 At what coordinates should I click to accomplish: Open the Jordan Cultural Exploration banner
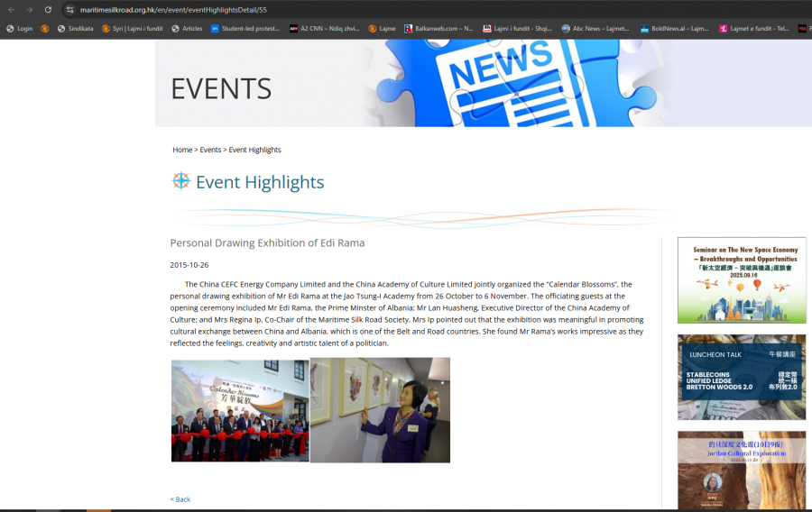click(x=742, y=470)
